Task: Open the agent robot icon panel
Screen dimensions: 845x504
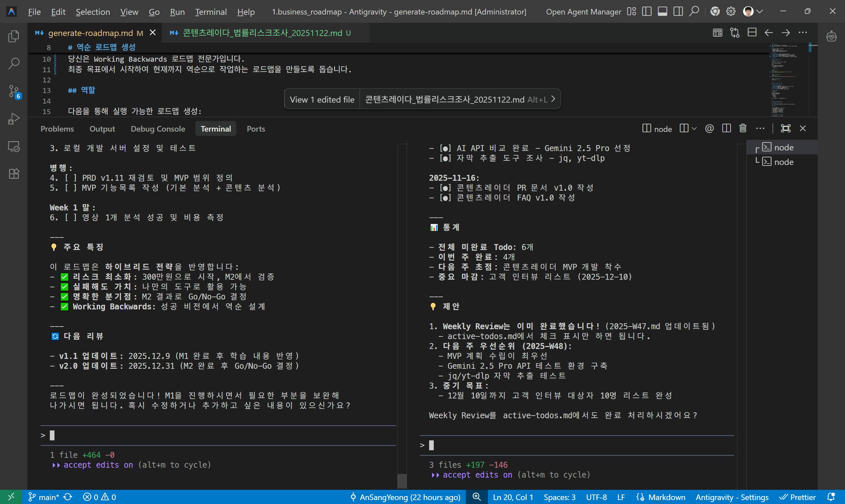Action: pyautogui.click(x=831, y=36)
